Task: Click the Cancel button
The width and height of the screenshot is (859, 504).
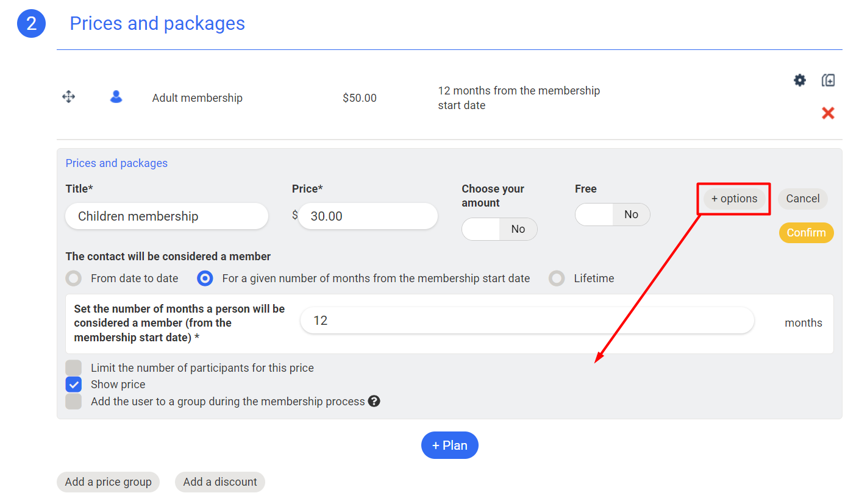Action: [x=802, y=199]
